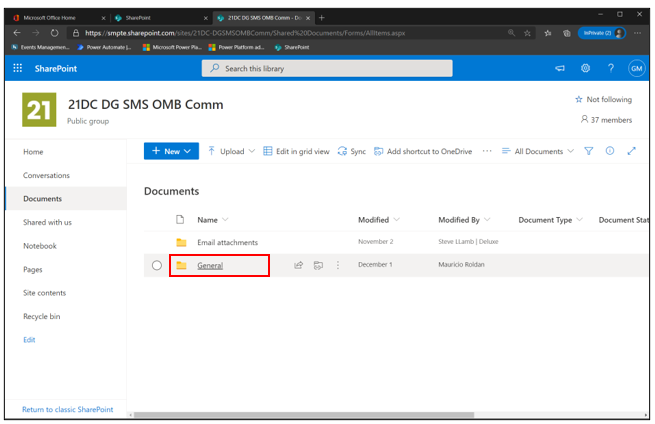
Task: Select the General folder row radio circle
Action: point(156,265)
